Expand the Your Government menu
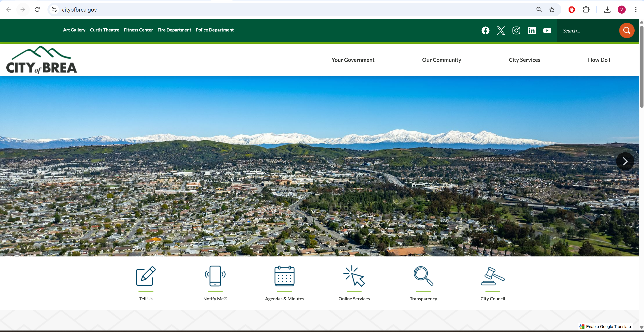 click(x=353, y=60)
